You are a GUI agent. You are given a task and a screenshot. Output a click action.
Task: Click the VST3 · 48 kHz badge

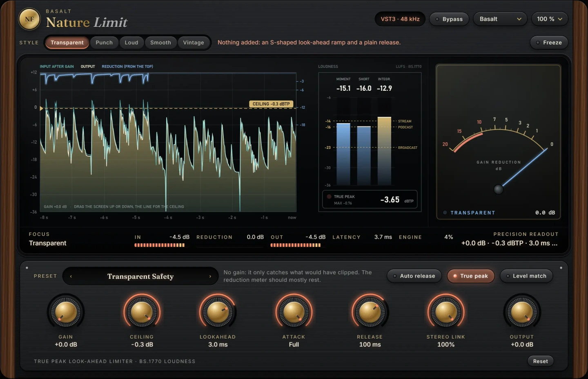[x=400, y=19]
